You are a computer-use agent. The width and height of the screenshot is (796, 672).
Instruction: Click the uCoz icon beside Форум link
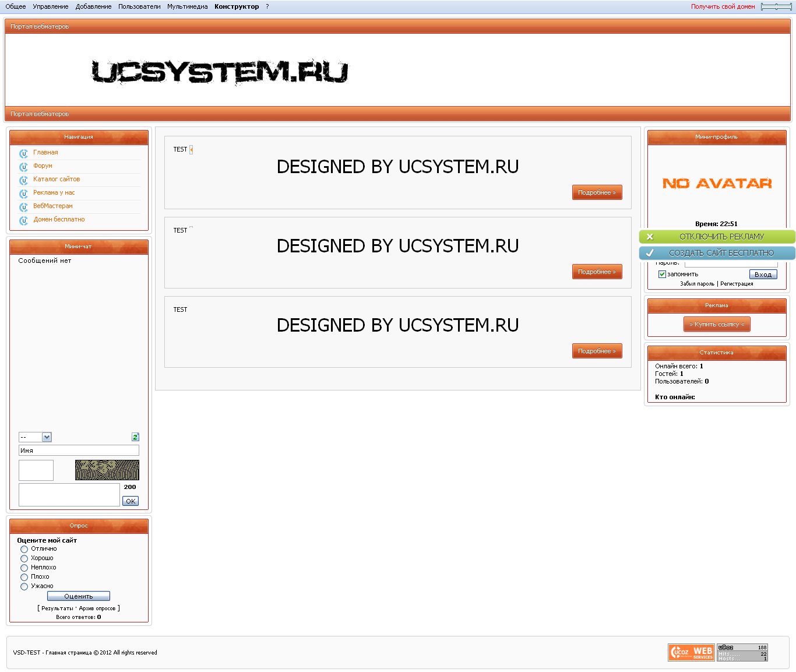pos(23,167)
